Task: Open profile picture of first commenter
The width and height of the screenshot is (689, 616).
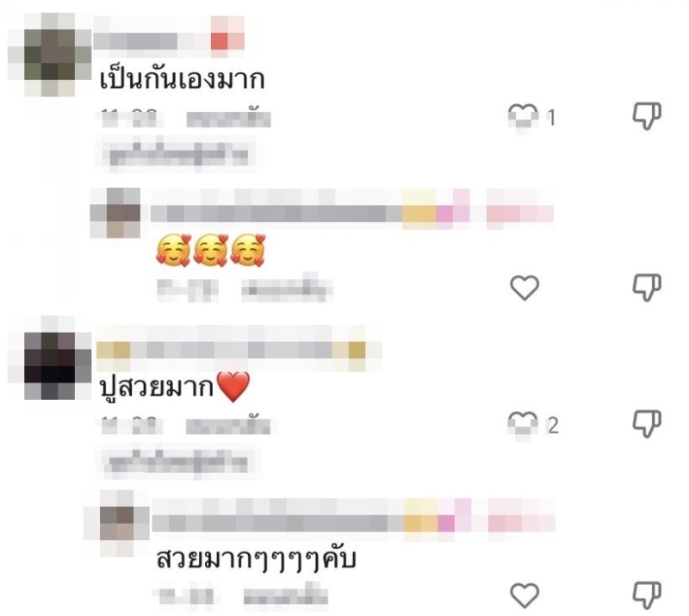Action: pos(50,54)
